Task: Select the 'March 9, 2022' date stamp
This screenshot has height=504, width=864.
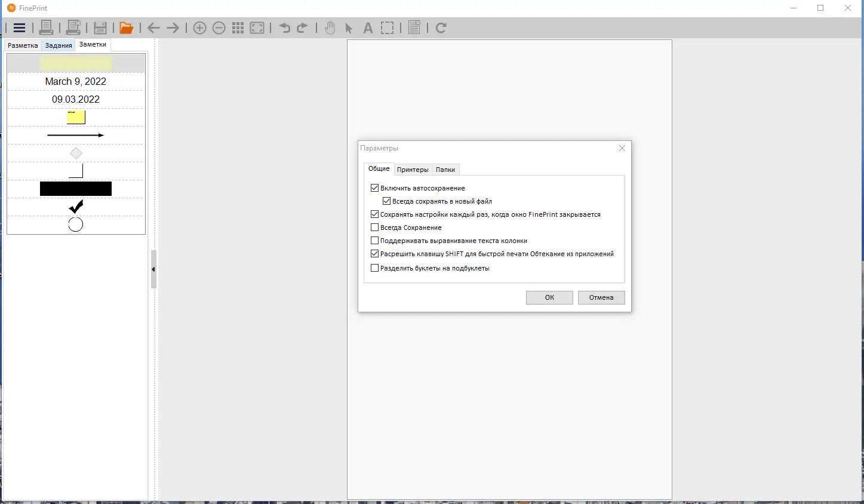Action: [x=76, y=81]
